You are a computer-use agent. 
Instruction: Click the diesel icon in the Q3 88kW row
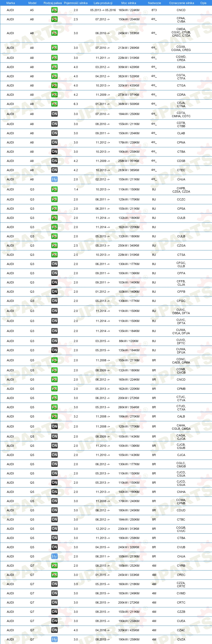pyautogui.click(x=54, y=341)
